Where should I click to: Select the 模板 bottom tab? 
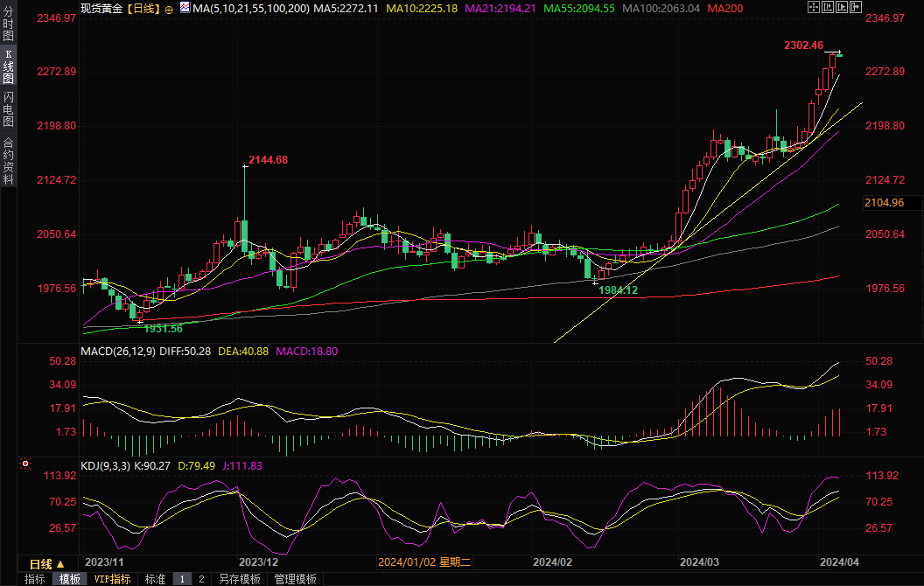(x=69, y=579)
